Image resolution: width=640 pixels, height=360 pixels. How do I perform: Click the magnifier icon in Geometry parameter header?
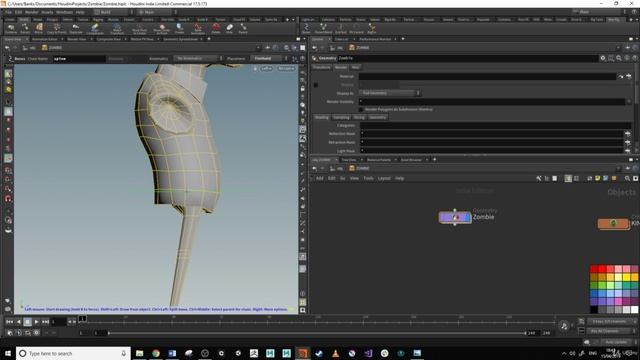coord(619,58)
